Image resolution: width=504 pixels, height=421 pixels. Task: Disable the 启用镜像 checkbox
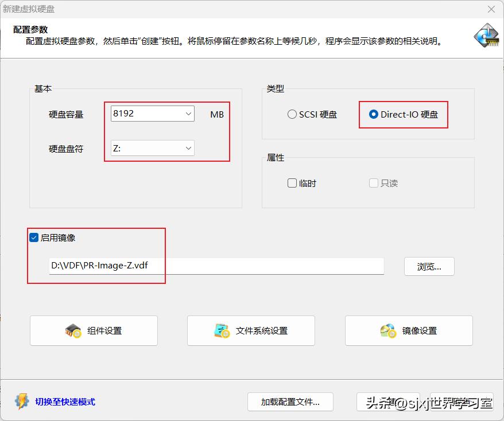coord(33,237)
